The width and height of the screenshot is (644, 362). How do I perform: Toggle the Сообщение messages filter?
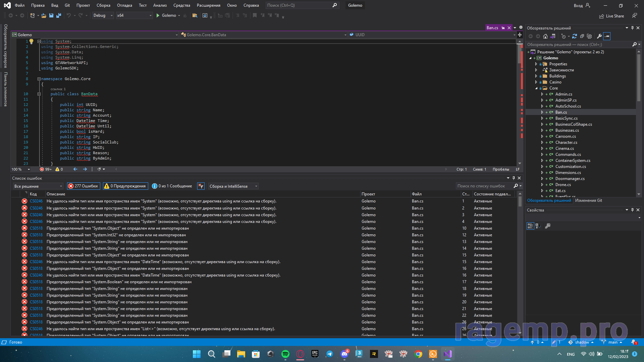point(172,186)
